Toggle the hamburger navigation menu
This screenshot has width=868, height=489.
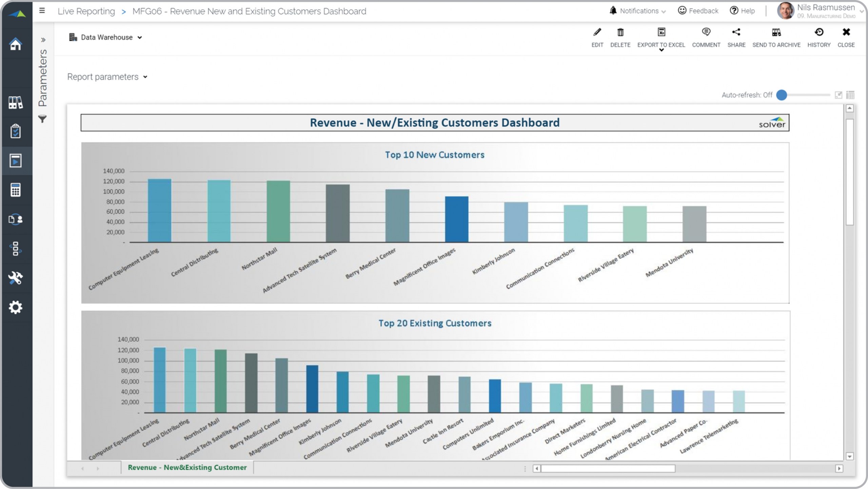(x=42, y=11)
